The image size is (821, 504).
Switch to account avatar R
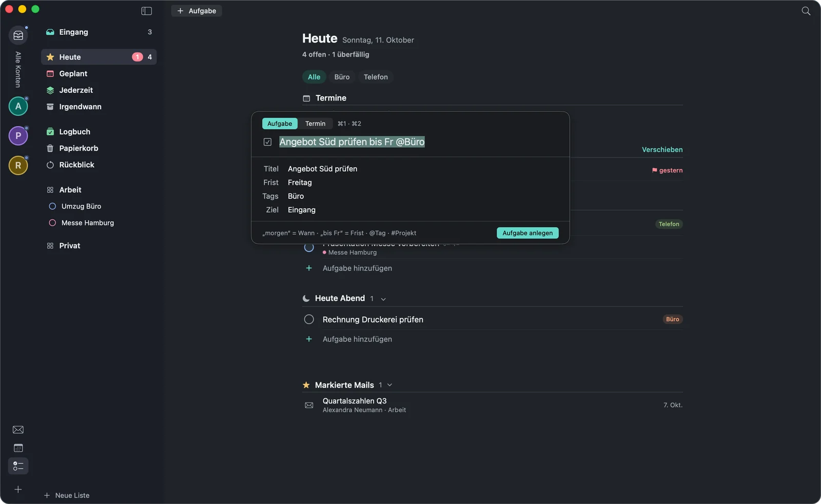18,166
